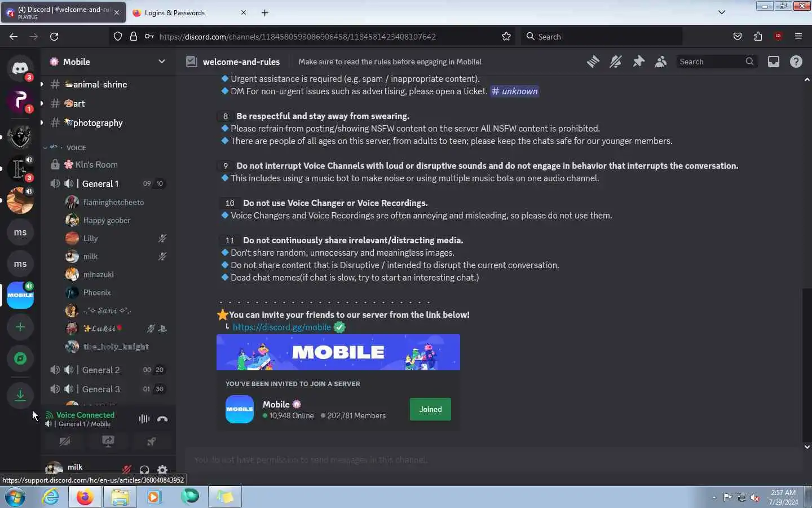Show hidden system tray icons arrow
This screenshot has height=508, width=812.
click(x=714, y=497)
